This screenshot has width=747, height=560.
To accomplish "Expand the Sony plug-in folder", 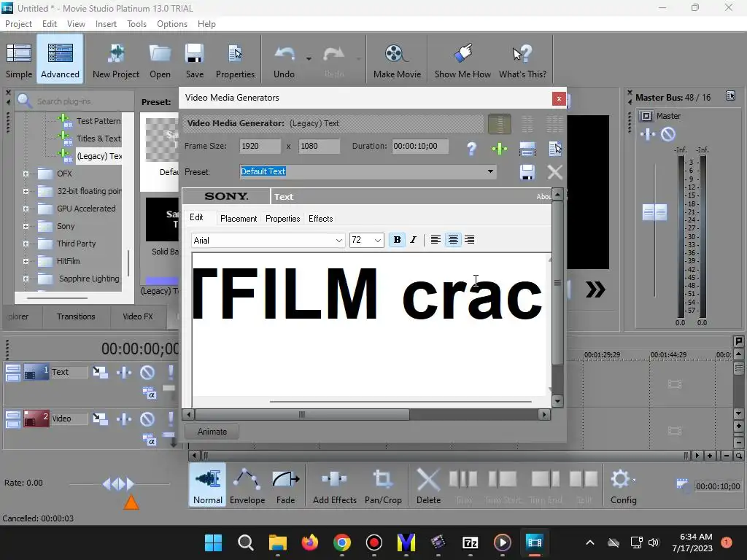I will click(x=26, y=226).
